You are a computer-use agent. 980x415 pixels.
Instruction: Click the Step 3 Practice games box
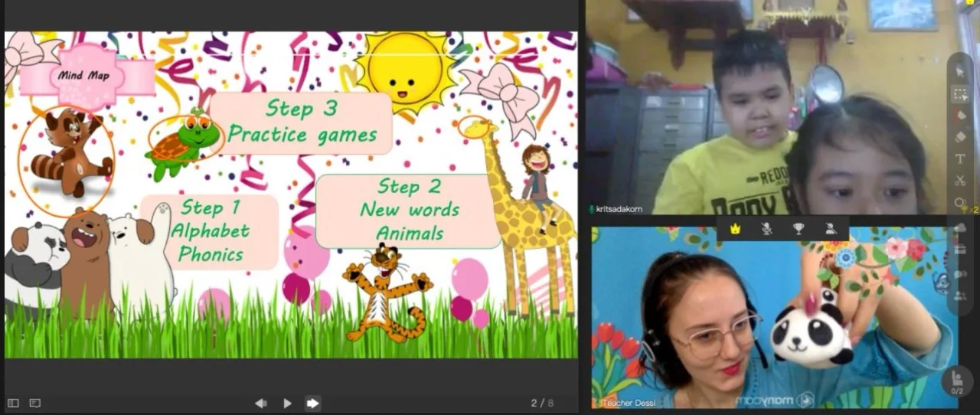click(x=302, y=123)
